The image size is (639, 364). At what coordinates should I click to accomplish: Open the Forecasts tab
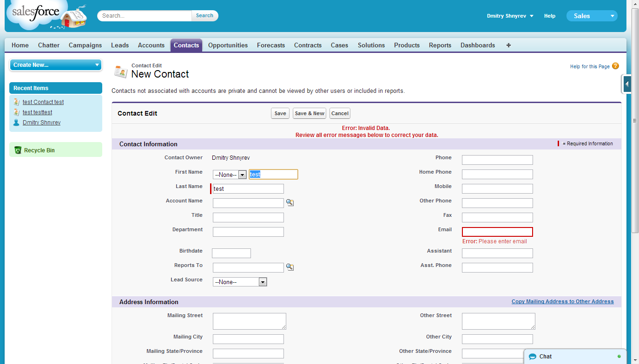pos(271,45)
